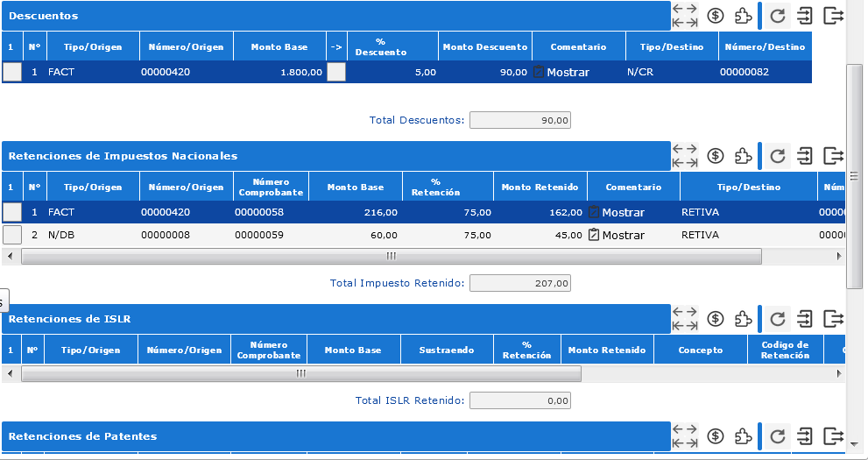Click Mostrar for the N/DB retention row
Viewport: 868px width, 460px height.
point(616,235)
